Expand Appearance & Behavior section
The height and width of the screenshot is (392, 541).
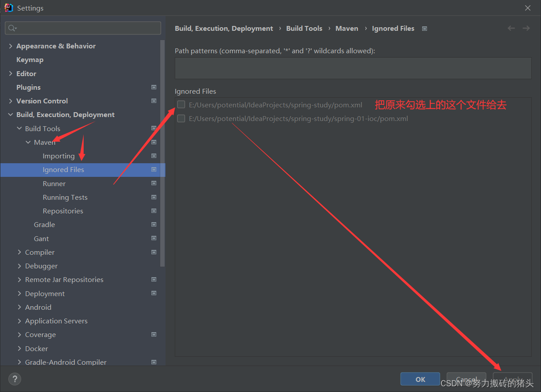click(11, 46)
